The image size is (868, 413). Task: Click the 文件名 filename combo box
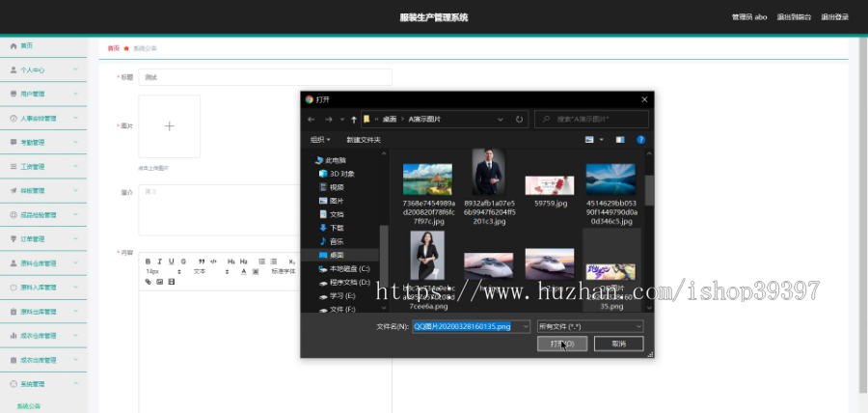[471, 326]
